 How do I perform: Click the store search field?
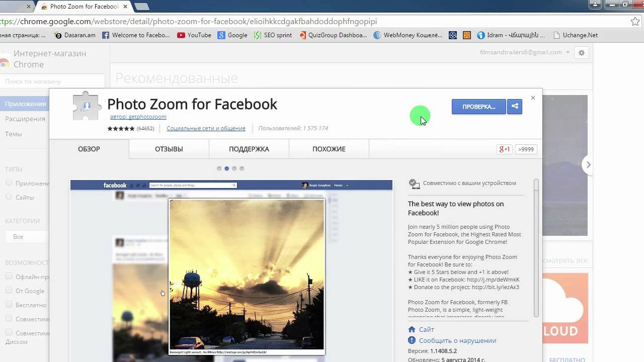coord(52,81)
